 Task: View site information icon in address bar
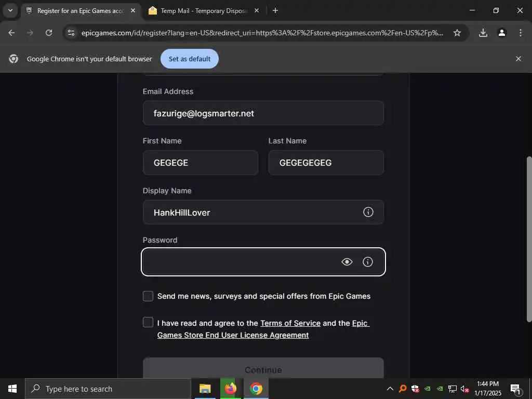[x=71, y=33]
